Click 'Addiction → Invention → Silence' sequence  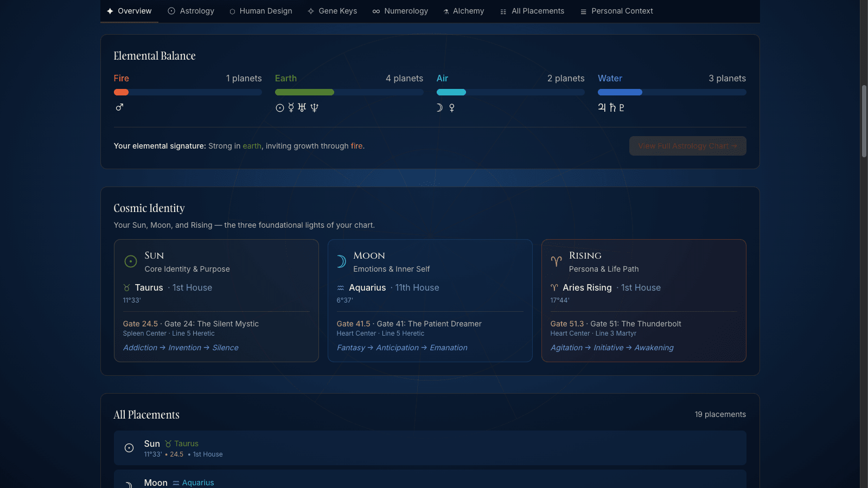[181, 348]
